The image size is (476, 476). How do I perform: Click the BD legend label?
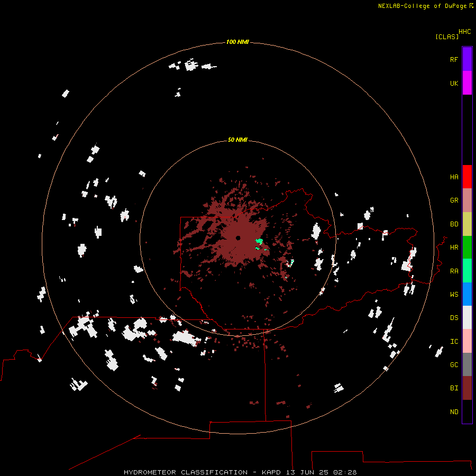[454, 224]
